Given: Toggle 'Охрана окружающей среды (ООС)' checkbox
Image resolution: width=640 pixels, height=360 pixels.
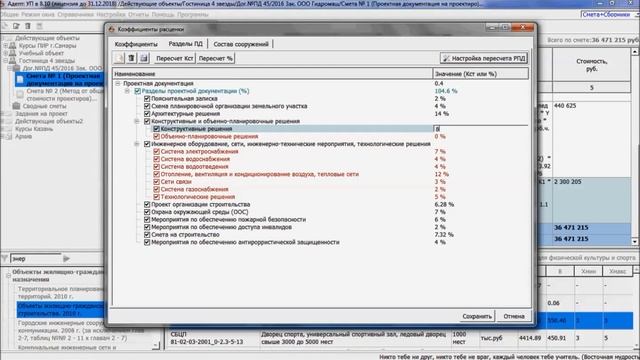Looking at the screenshot, I should pyautogui.click(x=147, y=212).
